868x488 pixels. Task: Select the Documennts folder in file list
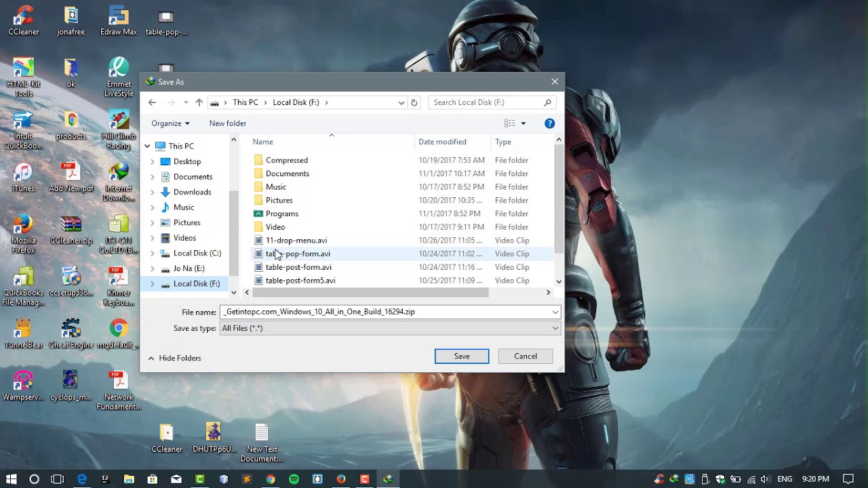pyautogui.click(x=288, y=174)
